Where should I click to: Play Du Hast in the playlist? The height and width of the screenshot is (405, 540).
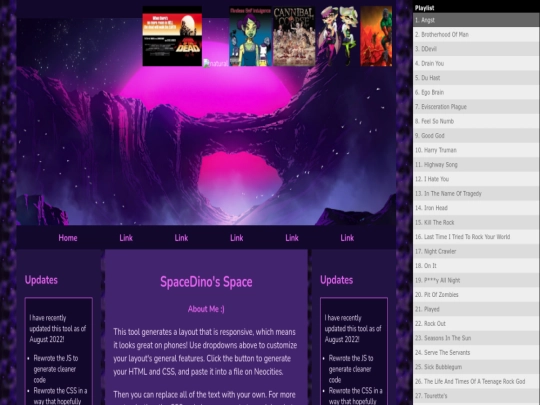point(476,78)
